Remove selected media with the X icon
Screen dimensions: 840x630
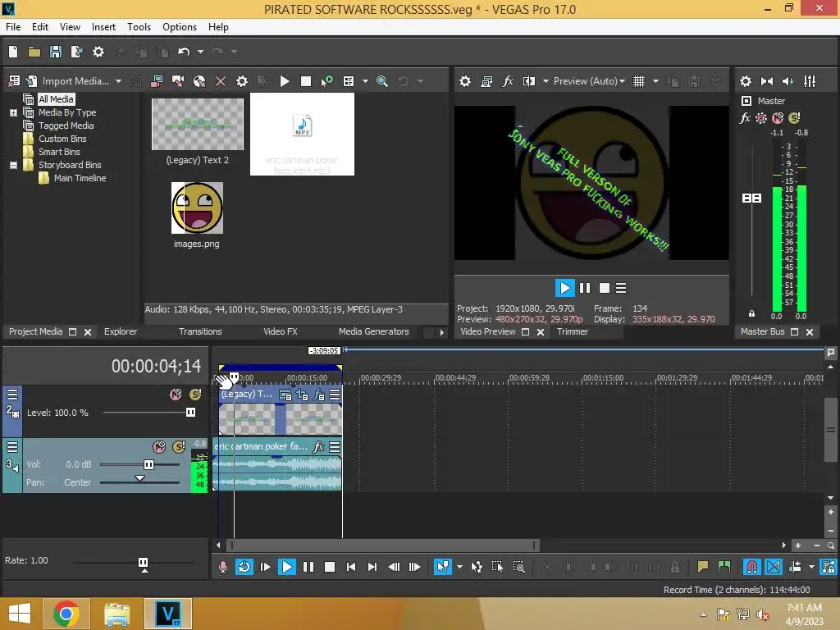220,81
